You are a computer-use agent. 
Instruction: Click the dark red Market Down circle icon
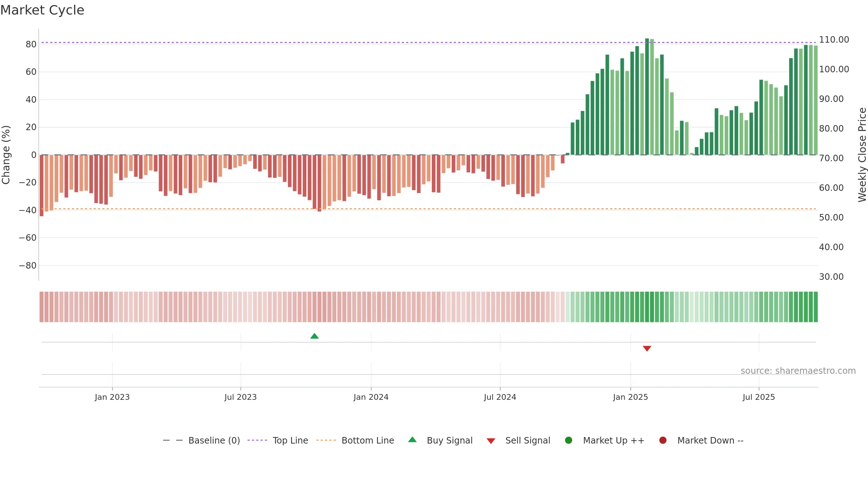(663, 440)
